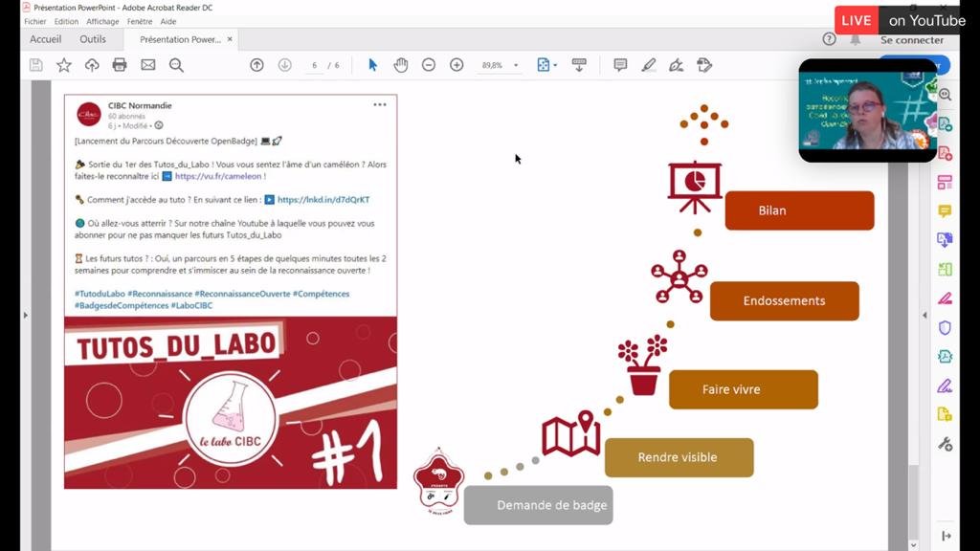Open the sign document tool
980x551 pixels.
click(x=677, y=65)
